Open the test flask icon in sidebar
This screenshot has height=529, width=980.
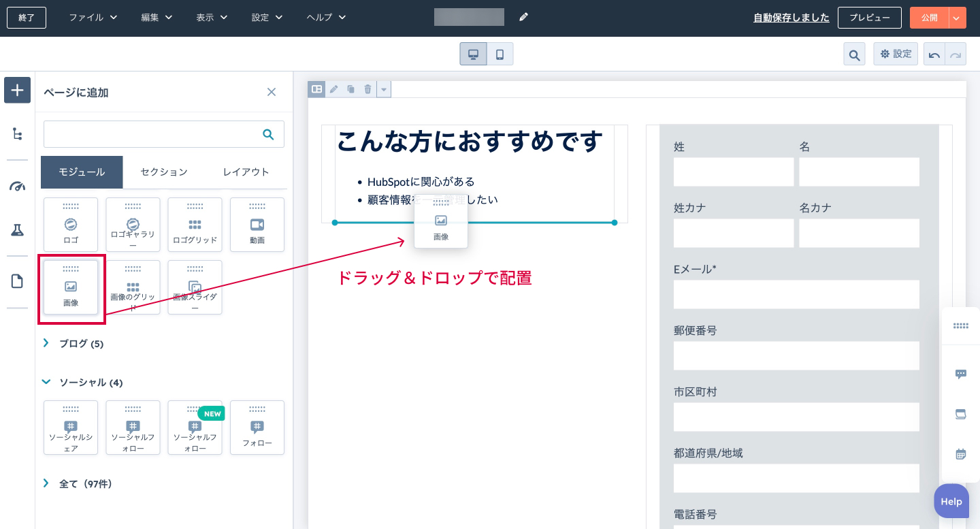pos(17,230)
